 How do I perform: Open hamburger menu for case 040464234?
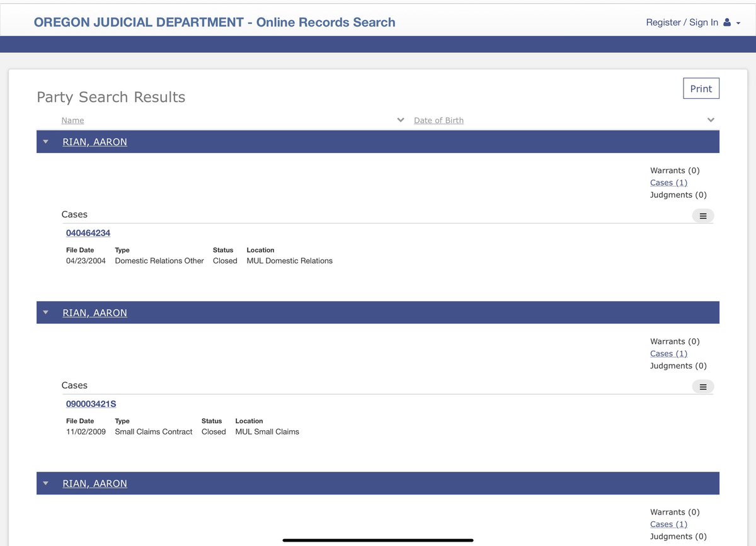pyautogui.click(x=703, y=216)
